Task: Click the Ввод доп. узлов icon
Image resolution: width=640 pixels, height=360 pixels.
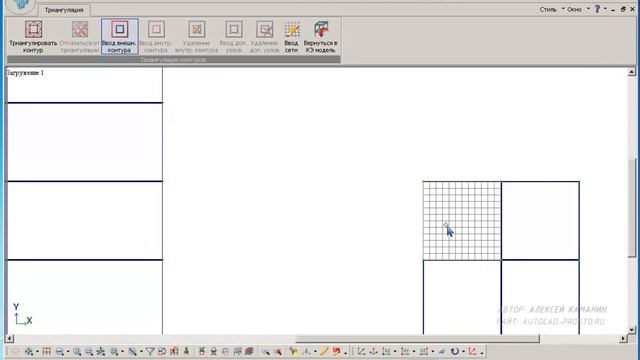Action: click(x=234, y=29)
